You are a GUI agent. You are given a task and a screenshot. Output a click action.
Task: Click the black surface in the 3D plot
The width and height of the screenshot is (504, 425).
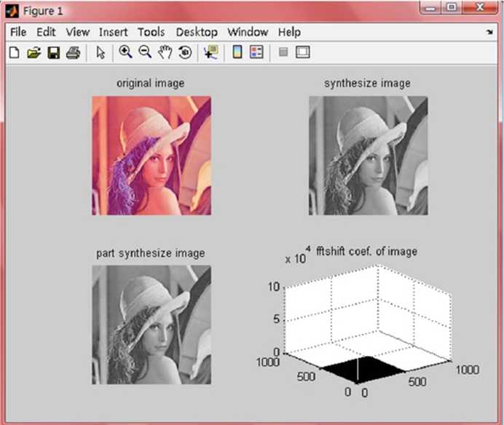pyautogui.click(x=363, y=370)
